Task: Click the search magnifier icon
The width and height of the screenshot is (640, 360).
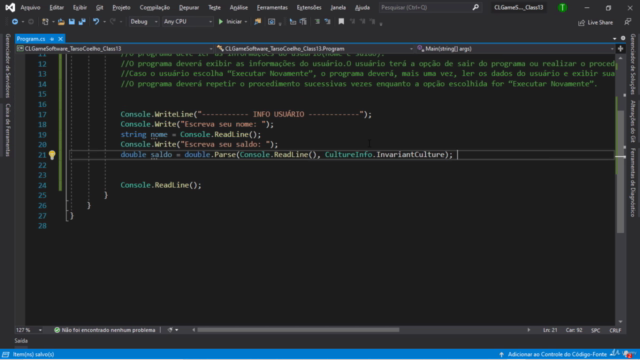Action: pyautogui.click(x=476, y=7)
